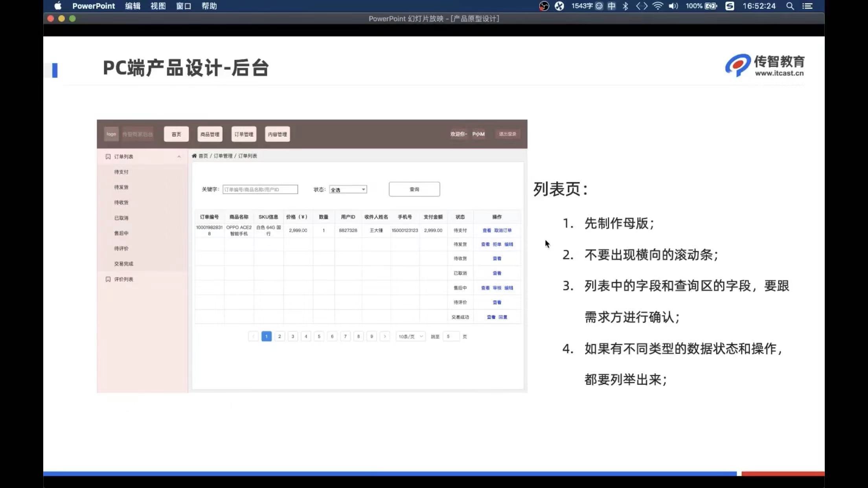Click the Spotlight search magnifier icon

click(790, 6)
